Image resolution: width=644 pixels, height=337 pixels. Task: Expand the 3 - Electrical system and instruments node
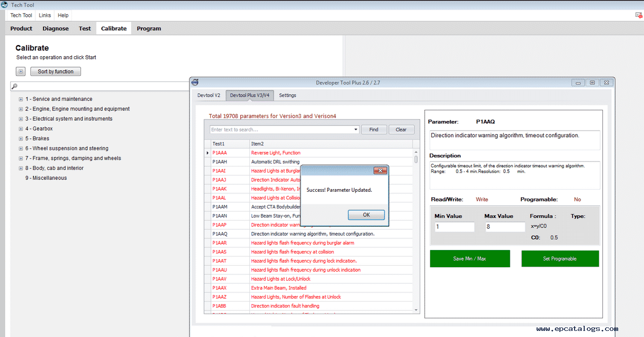coord(21,119)
